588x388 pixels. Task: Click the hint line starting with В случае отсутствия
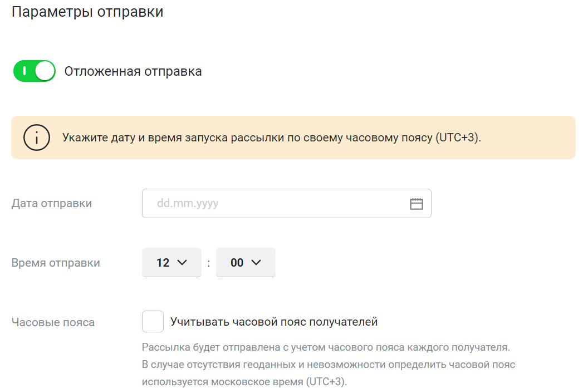[329, 365]
